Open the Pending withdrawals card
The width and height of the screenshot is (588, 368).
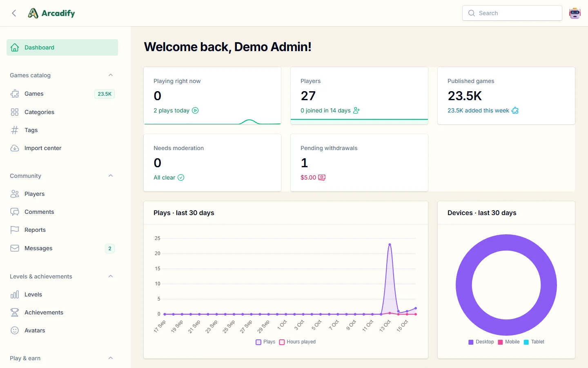pos(359,163)
